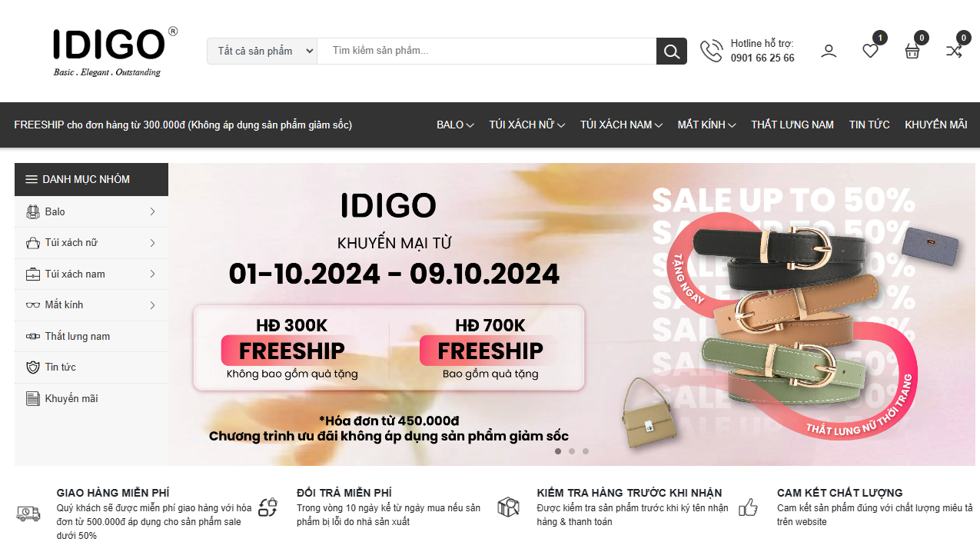The height and width of the screenshot is (552, 980).
Task: Click the hamburger icon beside Danh mục nhóm
Action: pyautogui.click(x=32, y=179)
